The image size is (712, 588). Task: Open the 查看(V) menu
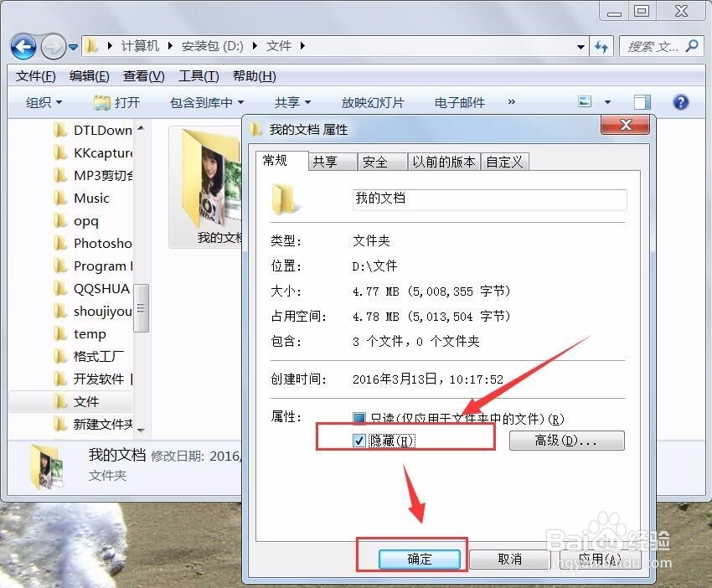tap(142, 75)
